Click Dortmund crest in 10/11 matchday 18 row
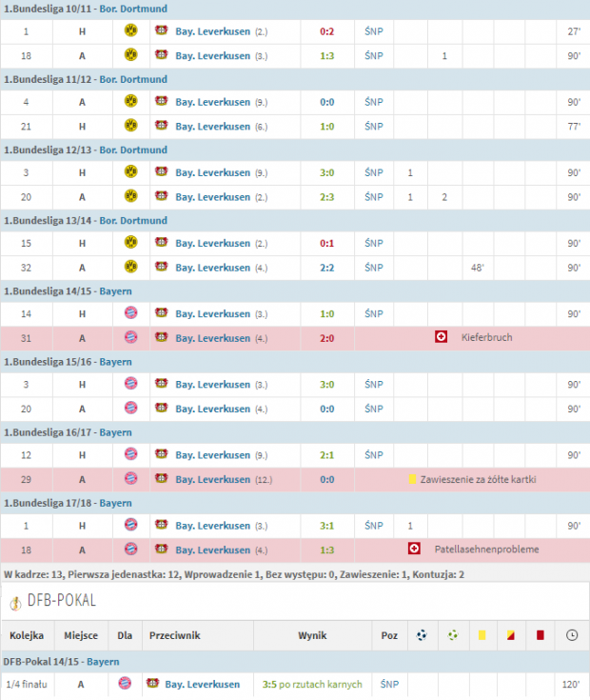Image resolution: width=590 pixels, height=700 pixels. point(130,55)
